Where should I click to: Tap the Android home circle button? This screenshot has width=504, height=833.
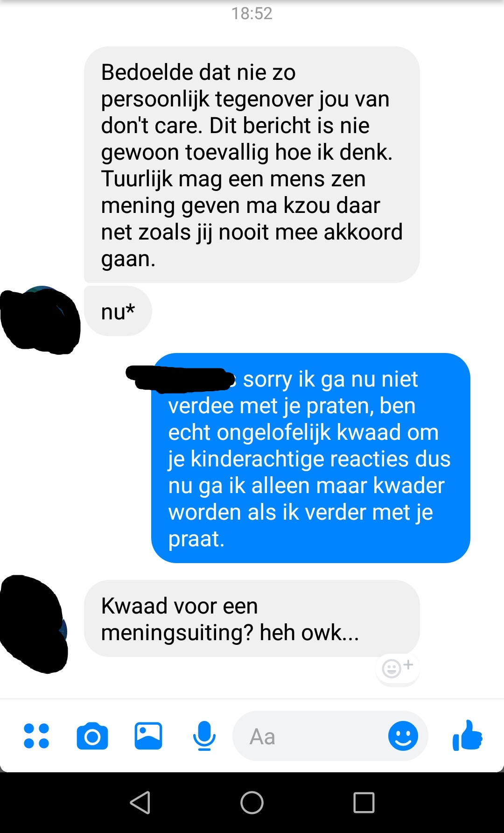click(252, 803)
